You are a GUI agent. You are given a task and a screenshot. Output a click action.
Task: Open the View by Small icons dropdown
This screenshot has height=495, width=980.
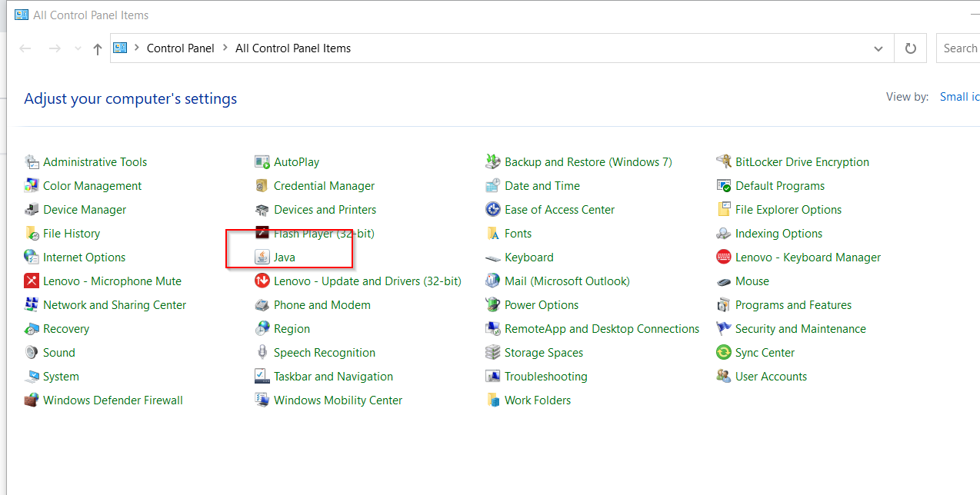[958, 97]
